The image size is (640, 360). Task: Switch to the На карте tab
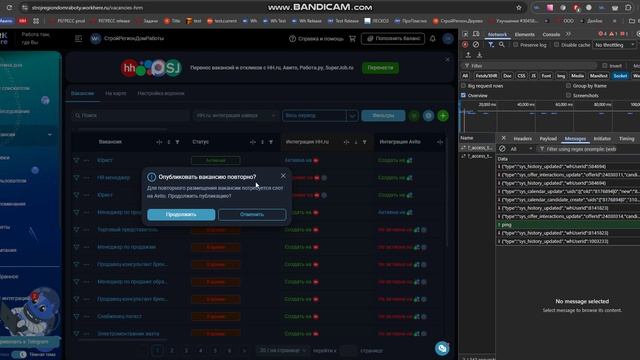click(116, 93)
